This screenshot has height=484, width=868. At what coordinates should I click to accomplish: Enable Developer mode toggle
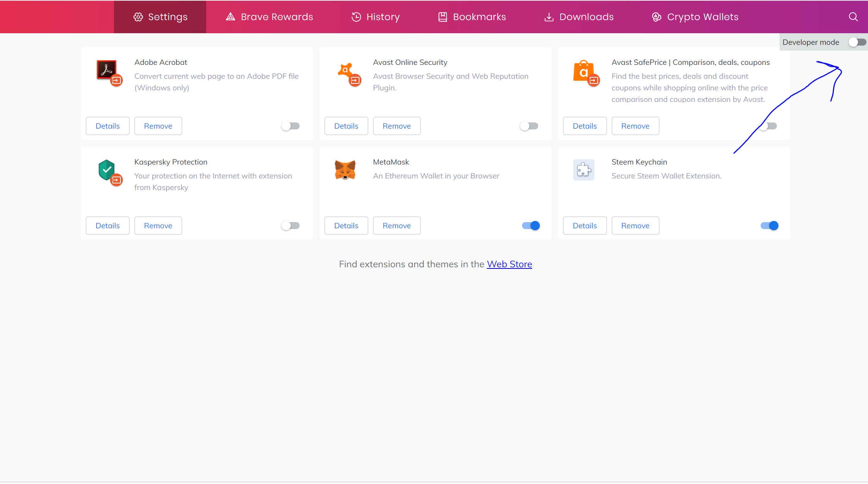pyautogui.click(x=857, y=42)
